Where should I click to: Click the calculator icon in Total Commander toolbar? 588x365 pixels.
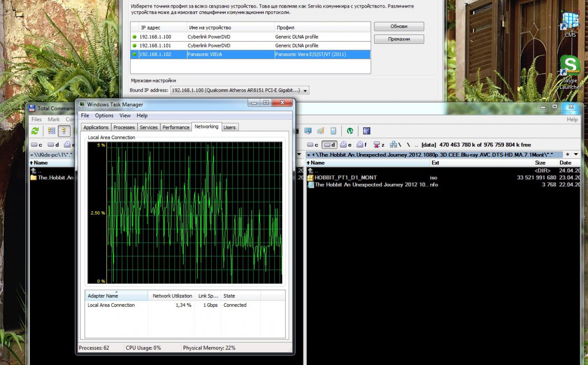tap(333, 131)
